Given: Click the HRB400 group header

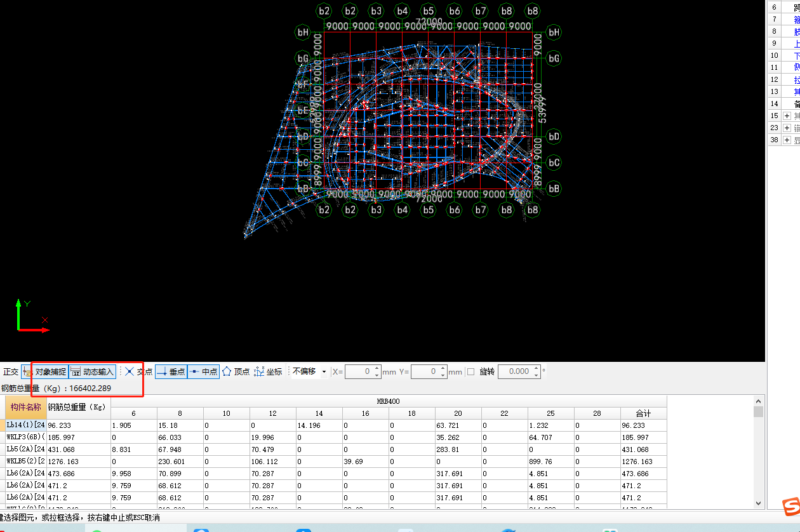Looking at the screenshot, I should click(389, 401).
